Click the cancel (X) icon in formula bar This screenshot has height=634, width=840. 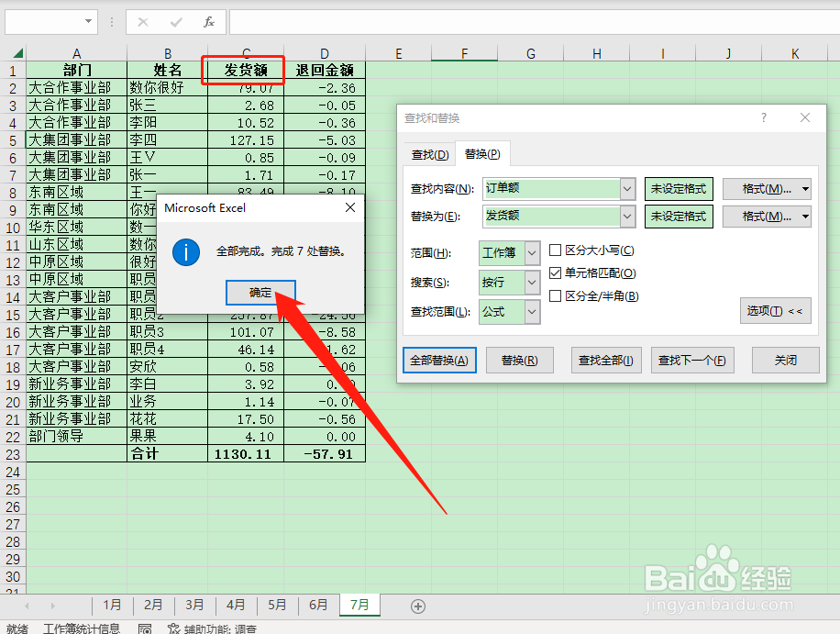pos(143,22)
